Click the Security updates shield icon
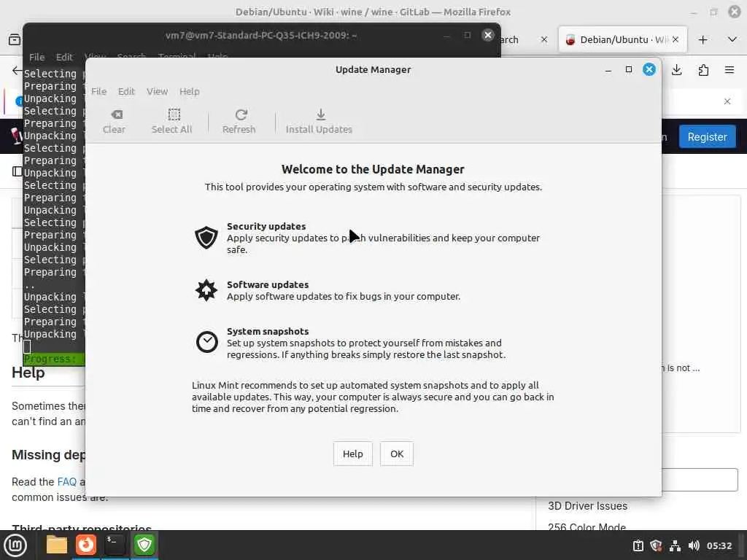The width and height of the screenshot is (747, 560). click(206, 237)
